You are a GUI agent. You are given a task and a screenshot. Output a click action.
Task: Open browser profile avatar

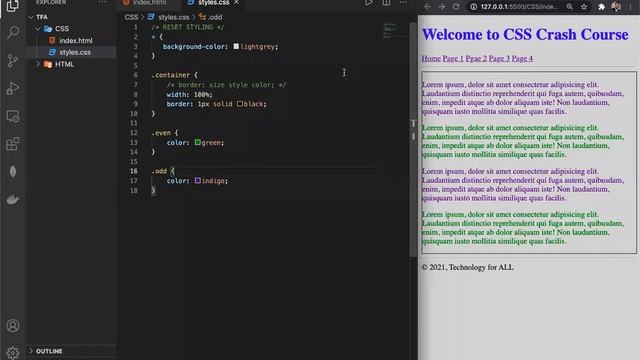[616, 7]
